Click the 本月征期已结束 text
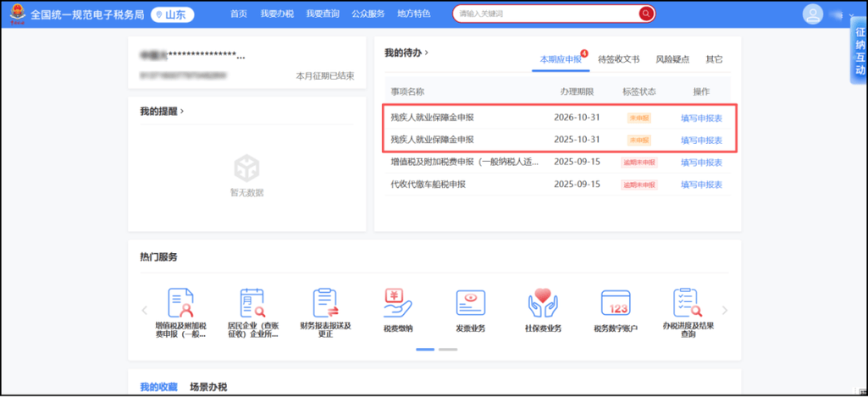Screen dimensions: 868x397 325,75
